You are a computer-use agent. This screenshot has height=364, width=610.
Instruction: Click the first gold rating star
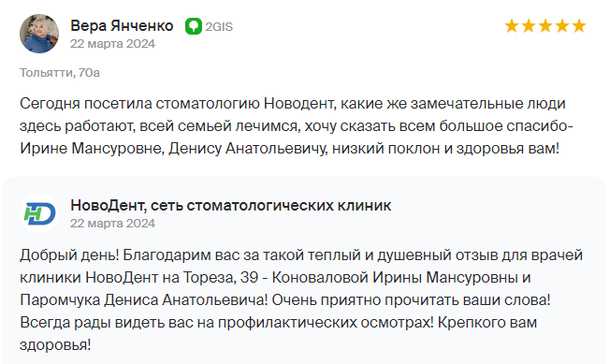(x=511, y=26)
